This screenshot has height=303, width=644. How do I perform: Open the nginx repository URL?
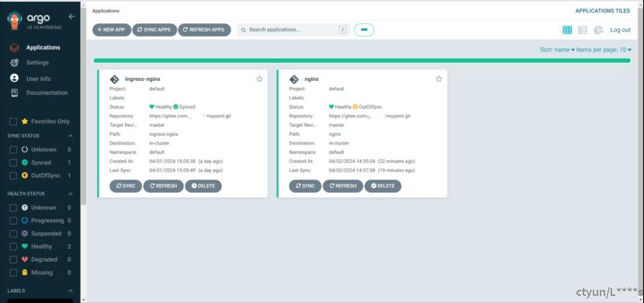point(369,117)
